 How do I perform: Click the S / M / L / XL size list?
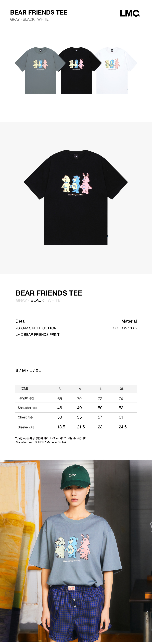pos(28,370)
